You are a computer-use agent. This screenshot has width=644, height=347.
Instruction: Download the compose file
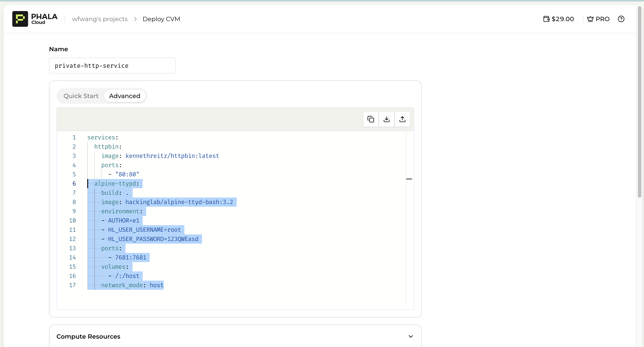coord(386,119)
